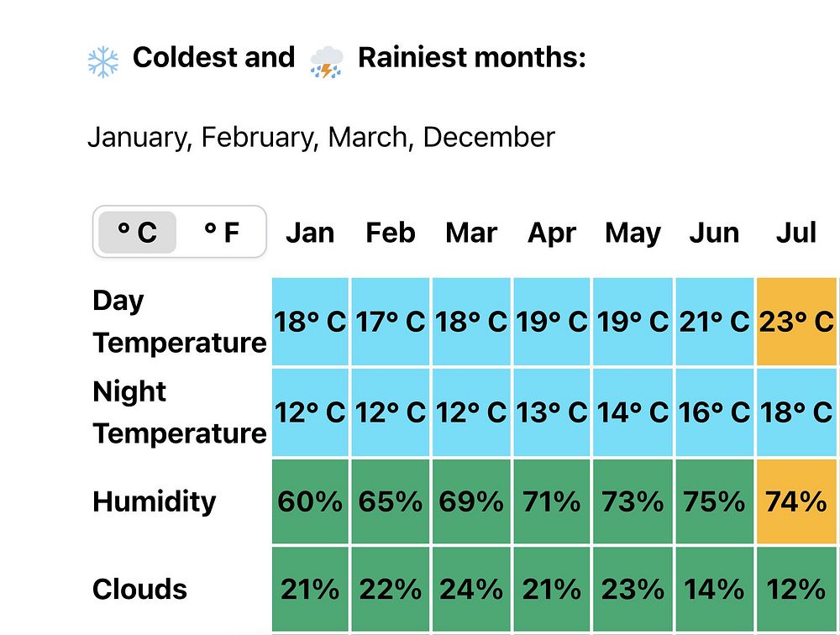
Task: Click March clouds 24% cell
Action: point(471,589)
